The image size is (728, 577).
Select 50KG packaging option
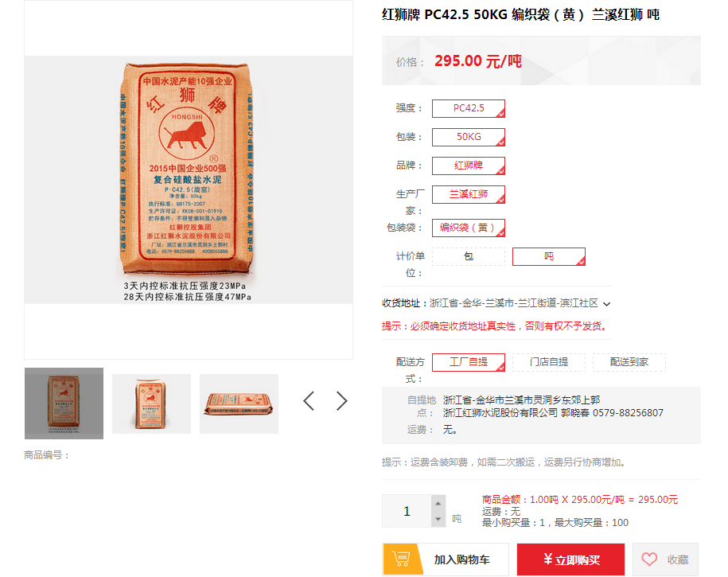point(469,137)
